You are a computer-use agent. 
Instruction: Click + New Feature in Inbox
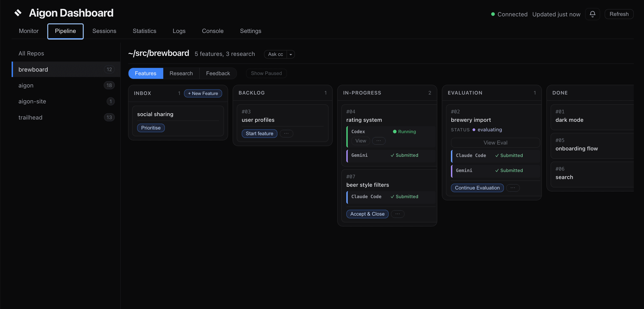[203, 93]
